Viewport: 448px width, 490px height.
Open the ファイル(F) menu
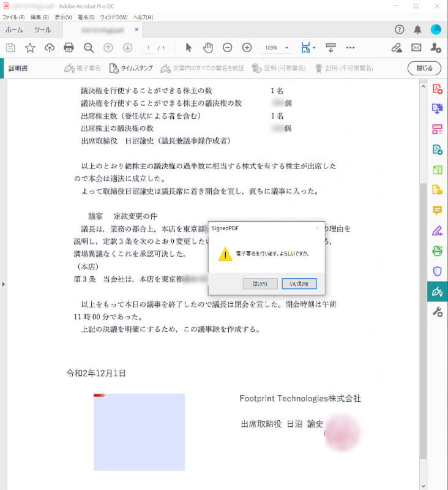click(13, 17)
